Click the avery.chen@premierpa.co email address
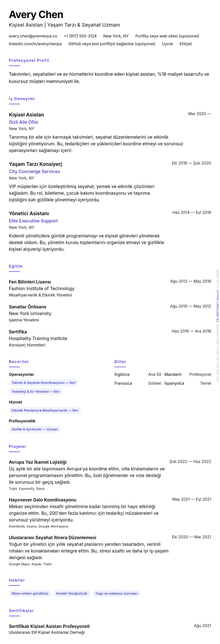Image resolution: width=220 pixels, height=644 pixels. pyautogui.click(x=33, y=36)
